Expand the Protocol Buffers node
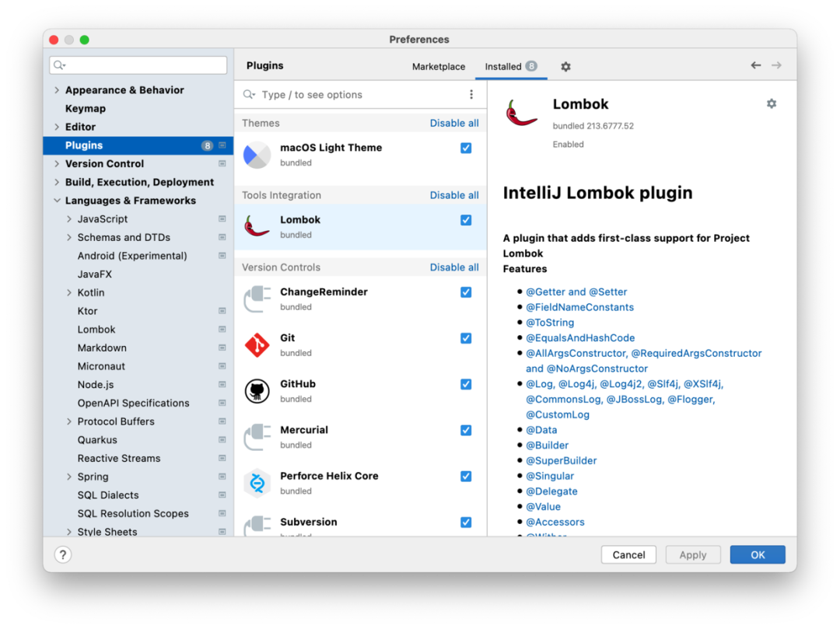840x629 pixels. (69, 421)
